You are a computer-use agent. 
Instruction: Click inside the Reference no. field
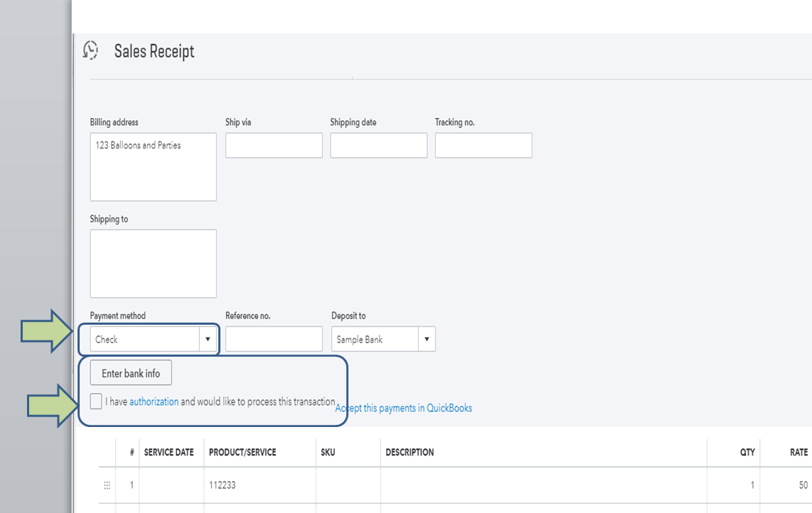click(274, 339)
